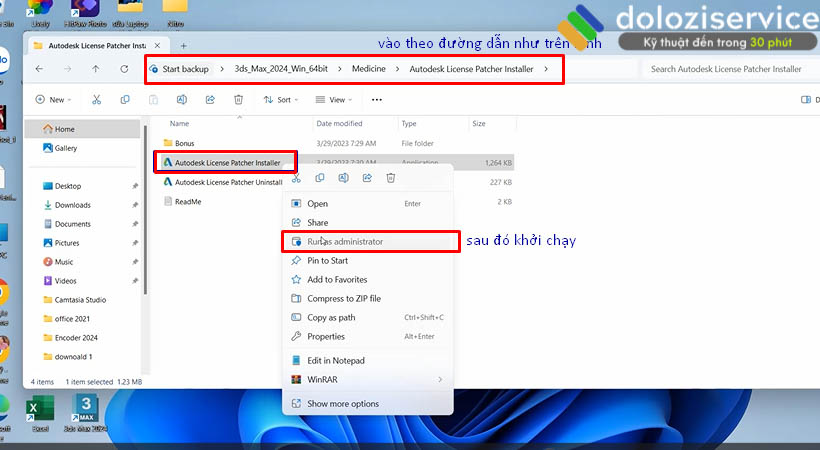Open the Excel icon on the taskbar
The image size is (820, 450).
[41, 411]
